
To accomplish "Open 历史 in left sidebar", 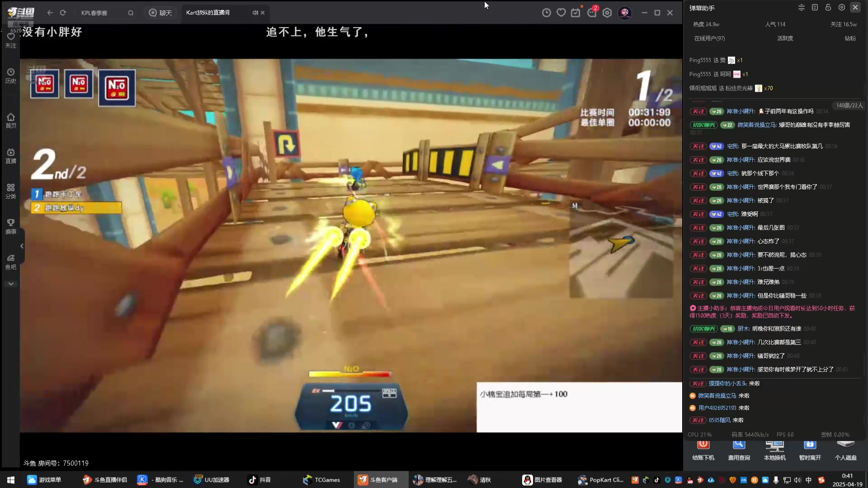I will 11,76.
